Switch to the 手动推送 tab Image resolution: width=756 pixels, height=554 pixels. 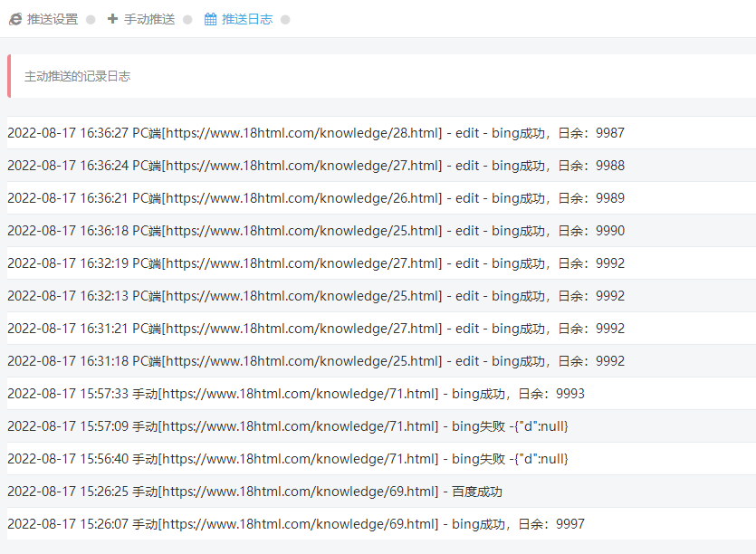(149, 19)
